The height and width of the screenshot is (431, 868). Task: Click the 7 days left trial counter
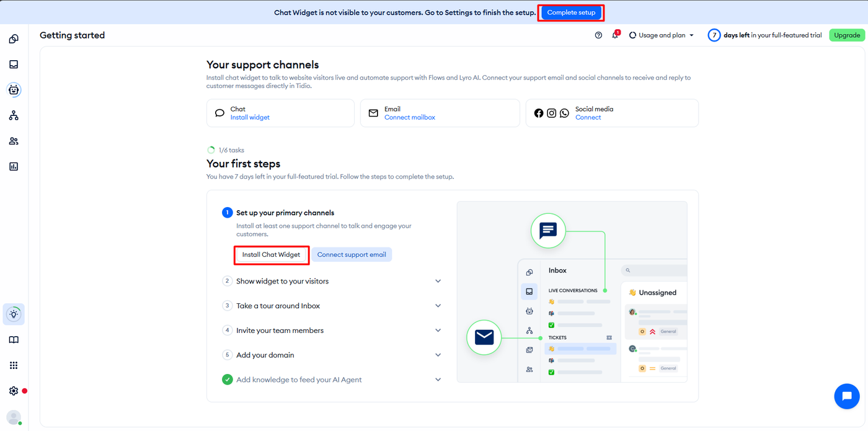pyautogui.click(x=764, y=35)
